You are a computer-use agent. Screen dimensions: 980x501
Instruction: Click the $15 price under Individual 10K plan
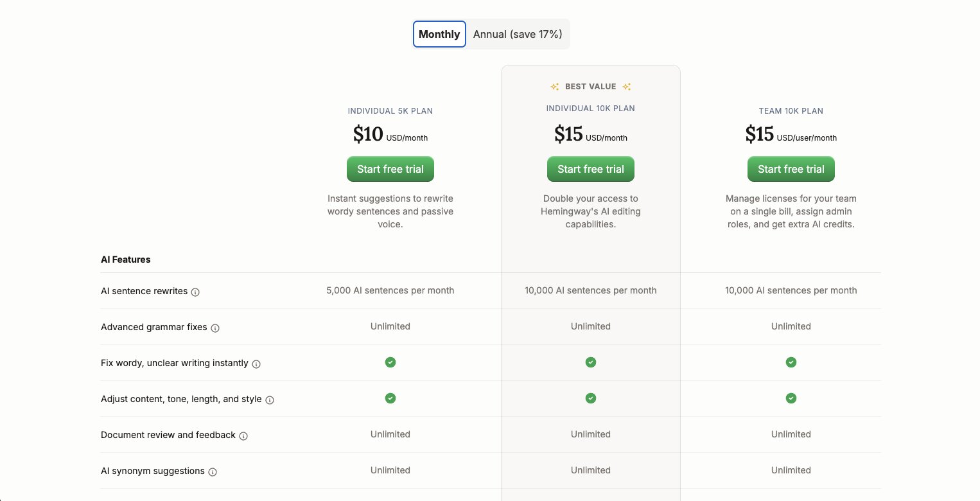(568, 134)
